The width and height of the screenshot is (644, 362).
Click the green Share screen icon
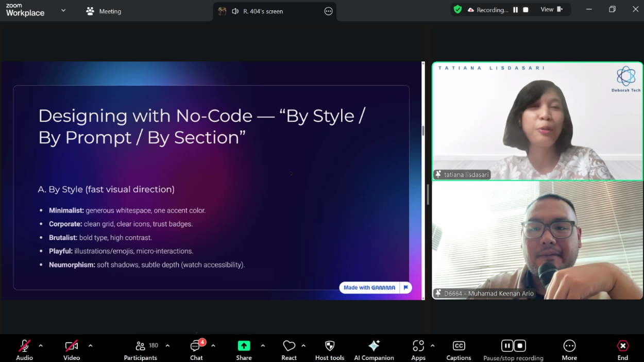pyautogui.click(x=244, y=346)
